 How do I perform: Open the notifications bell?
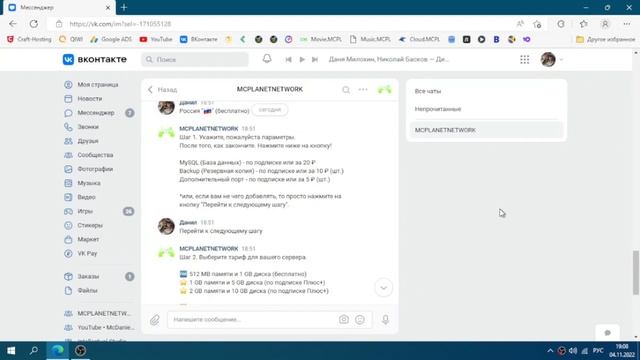click(x=267, y=59)
